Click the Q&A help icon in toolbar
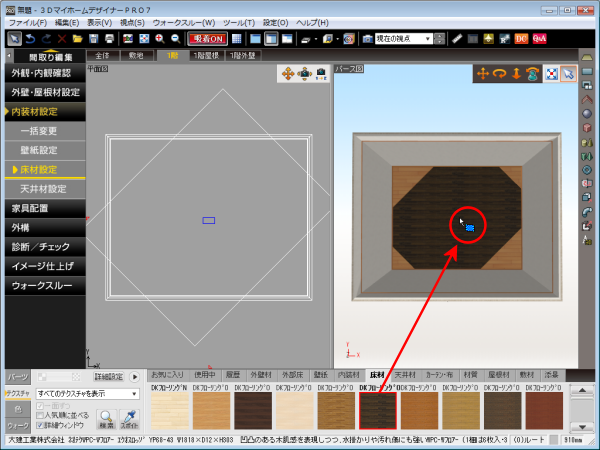 point(539,38)
